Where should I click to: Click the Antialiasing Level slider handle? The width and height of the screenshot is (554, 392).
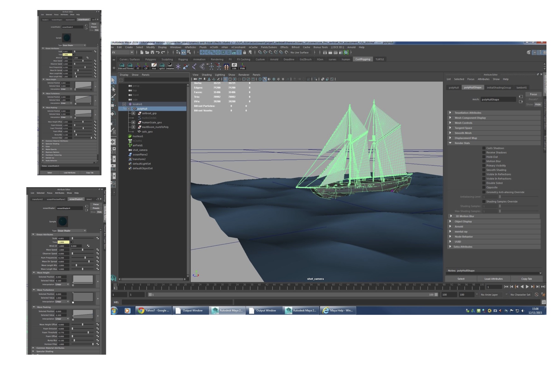(x=500, y=197)
